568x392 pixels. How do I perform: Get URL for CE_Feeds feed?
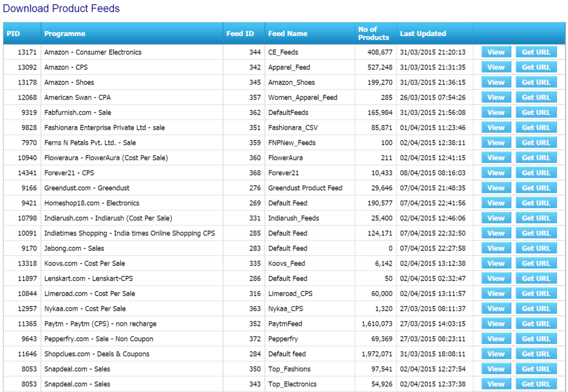coord(536,52)
